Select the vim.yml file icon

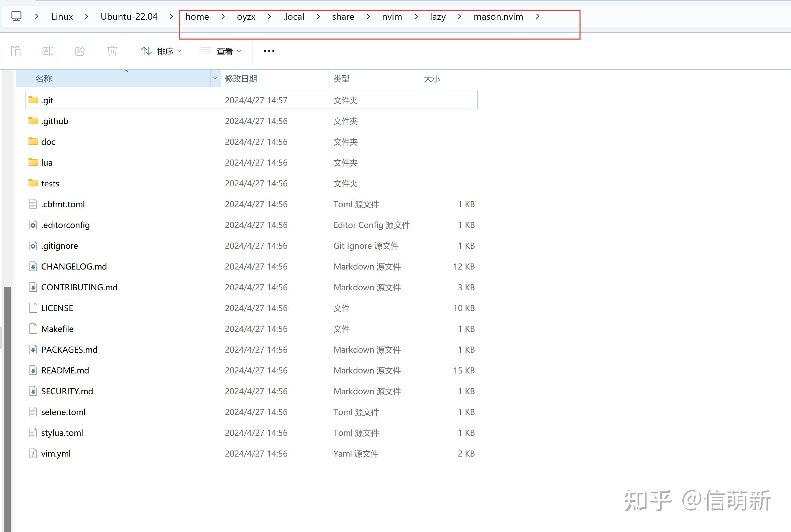pos(33,454)
